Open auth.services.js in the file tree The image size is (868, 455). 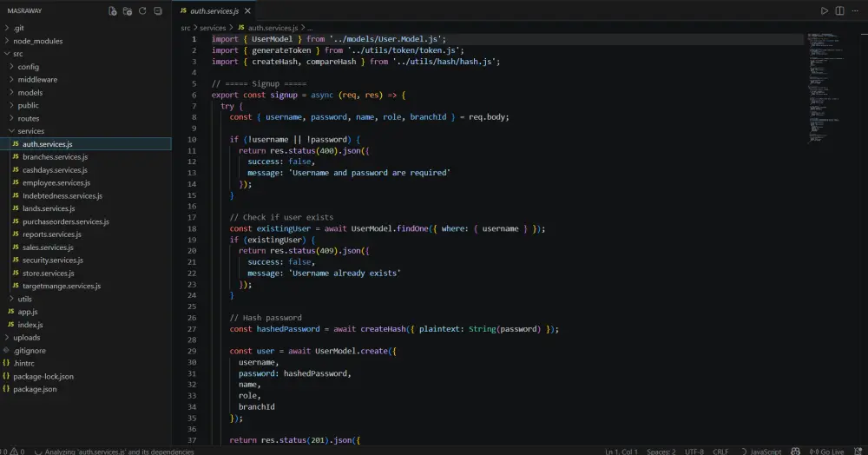(x=86, y=144)
